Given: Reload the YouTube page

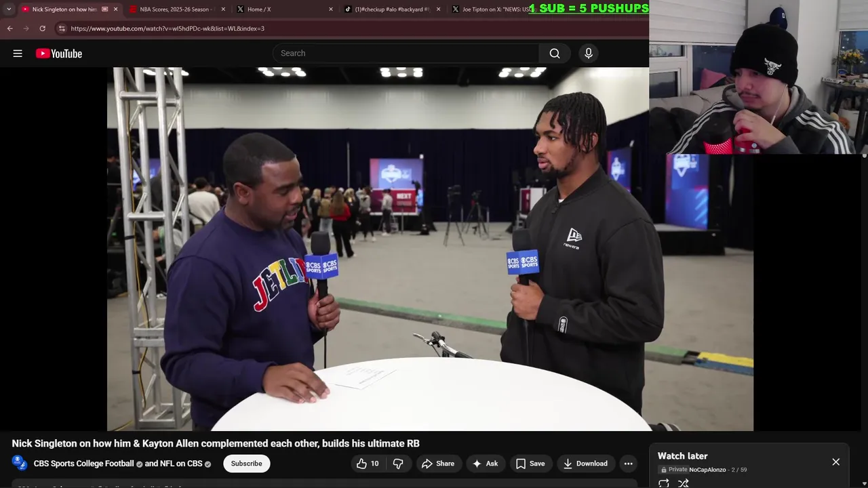Looking at the screenshot, I should point(42,28).
